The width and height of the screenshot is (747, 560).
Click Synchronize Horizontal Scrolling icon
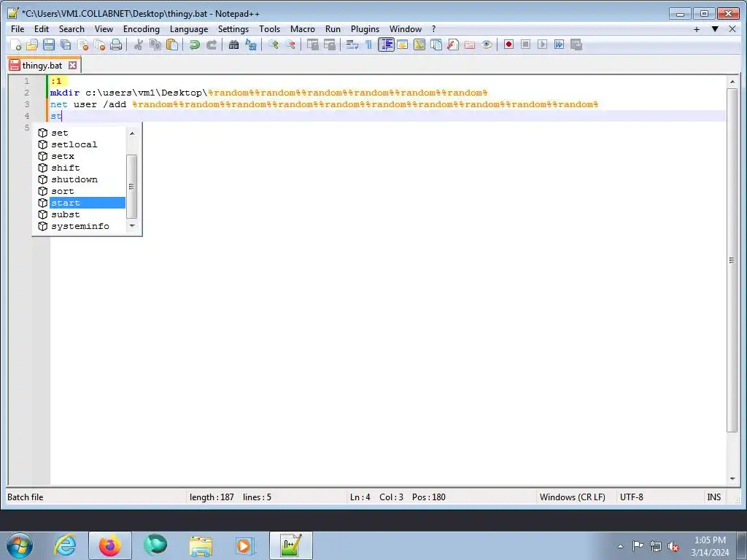(x=330, y=44)
